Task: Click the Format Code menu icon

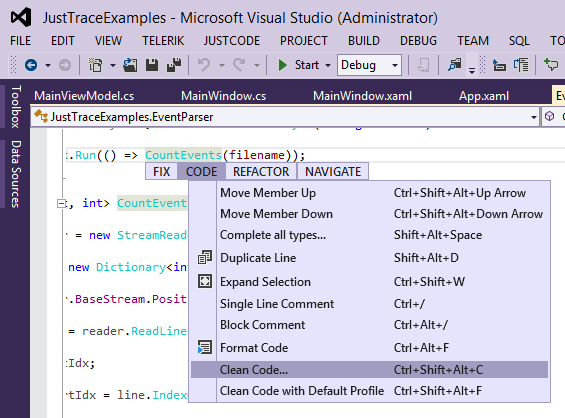Action: (205, 348)
